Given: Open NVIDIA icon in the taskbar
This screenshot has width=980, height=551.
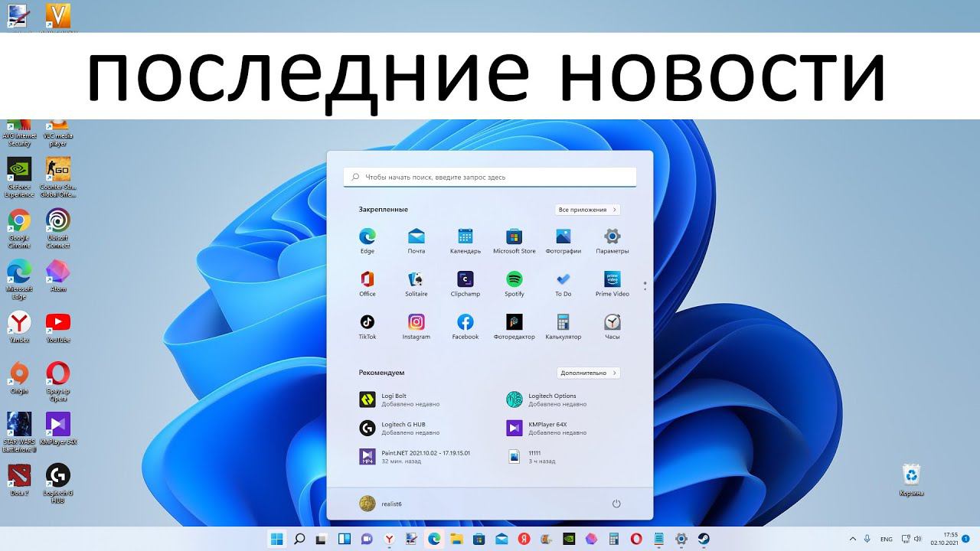Looking at the screenshot, I should (568, 539).
